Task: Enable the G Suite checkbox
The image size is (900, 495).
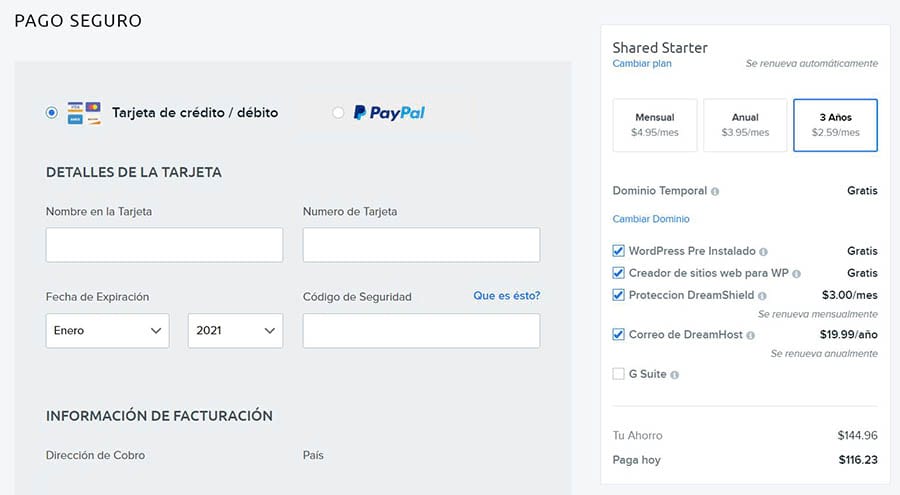Action: 618,374
